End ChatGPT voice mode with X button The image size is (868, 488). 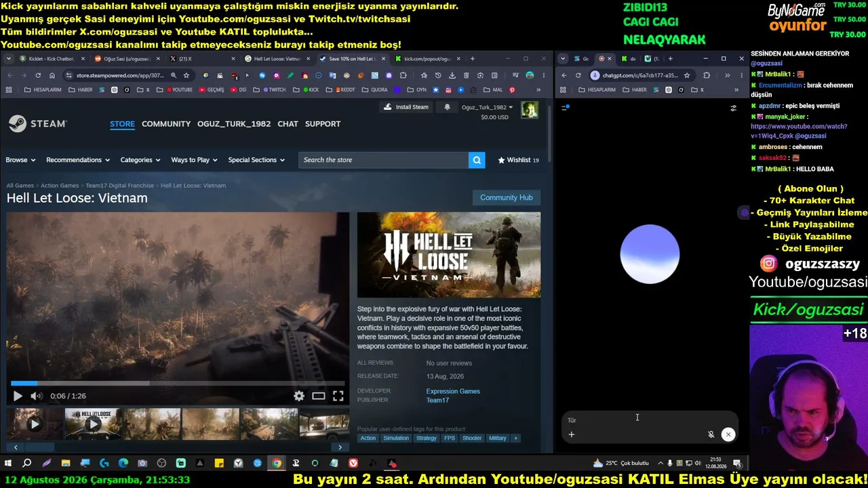(728, 434)
